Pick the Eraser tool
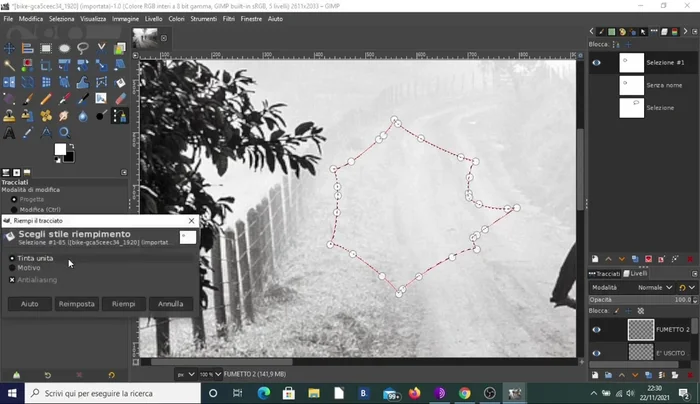The image size is (700, 404). coord(119,98)
